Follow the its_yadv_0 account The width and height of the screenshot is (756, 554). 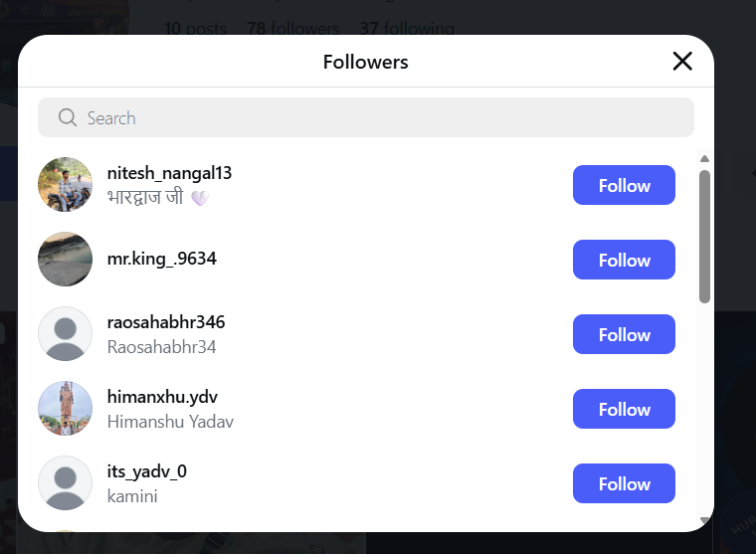click(x=624, y=484)
